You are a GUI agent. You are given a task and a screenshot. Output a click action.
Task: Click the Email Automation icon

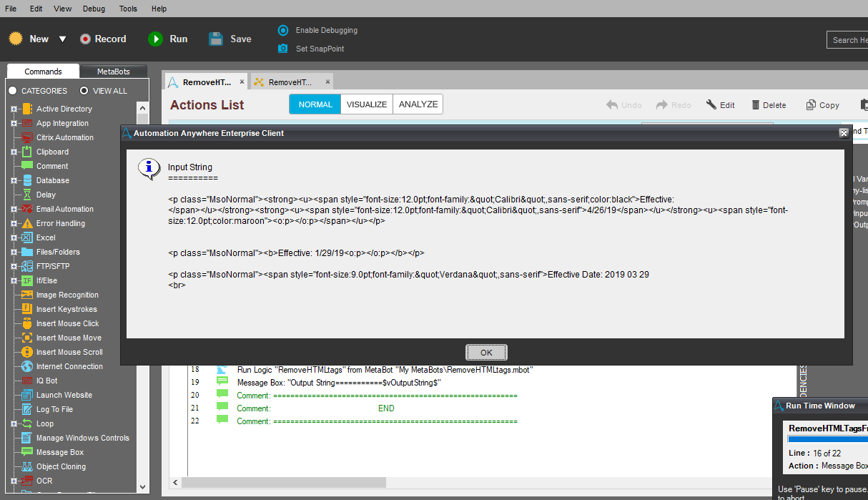27,209
